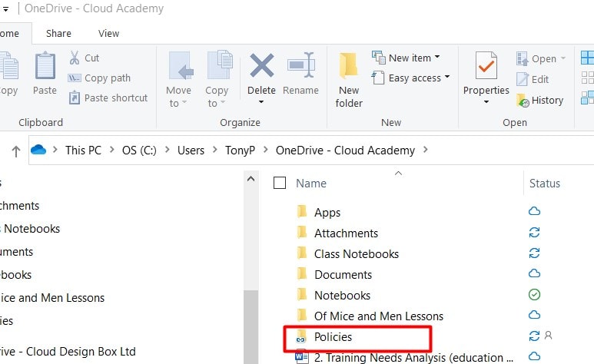Expand chevron after OneDrive - Cloud Academy
This screenshot has height=364, width=594.
pos(426,150)
